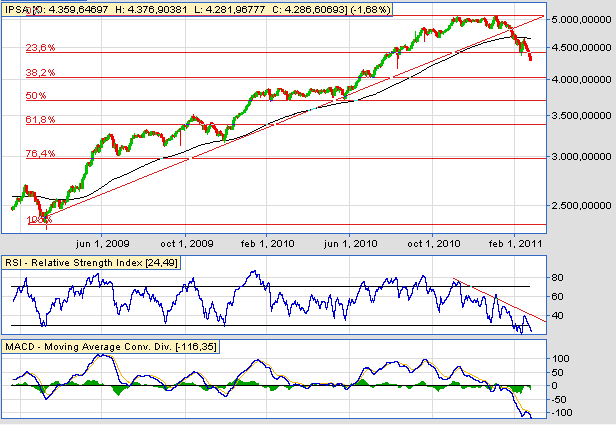Click the RSI axis value 60
This screenshot has height=425, width=616.
(x=557, y=297)
